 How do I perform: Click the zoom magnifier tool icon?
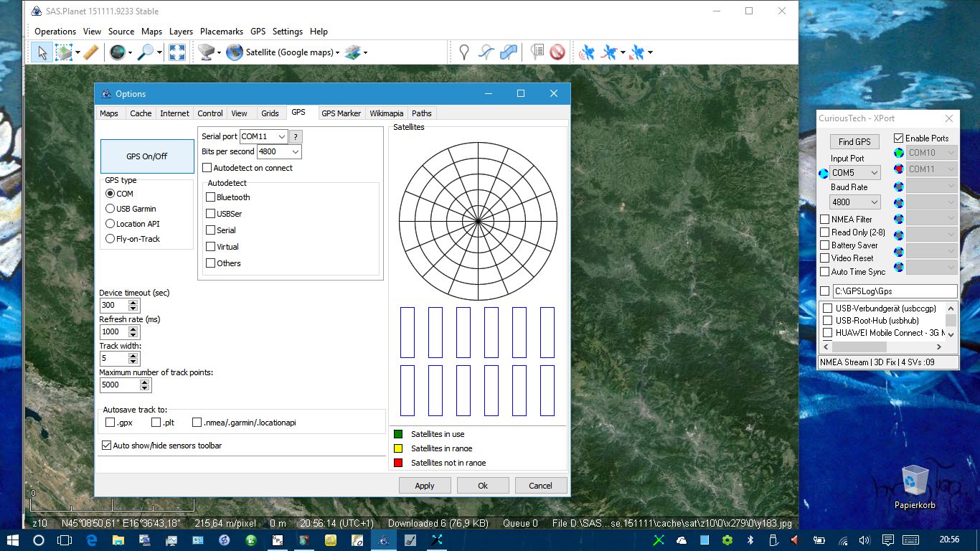pyautogui.click(x=146, y=52)
